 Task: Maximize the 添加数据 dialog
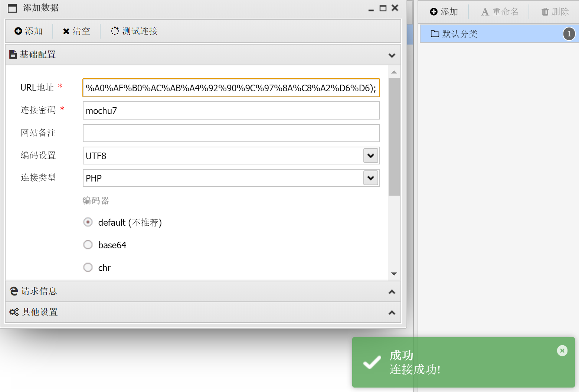(383, 8)
